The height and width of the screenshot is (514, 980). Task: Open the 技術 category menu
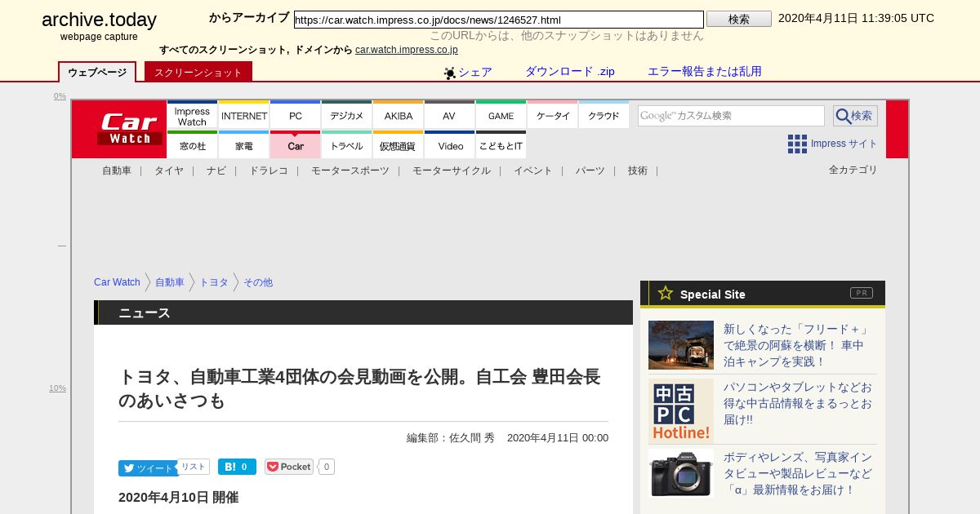[638, 171]
